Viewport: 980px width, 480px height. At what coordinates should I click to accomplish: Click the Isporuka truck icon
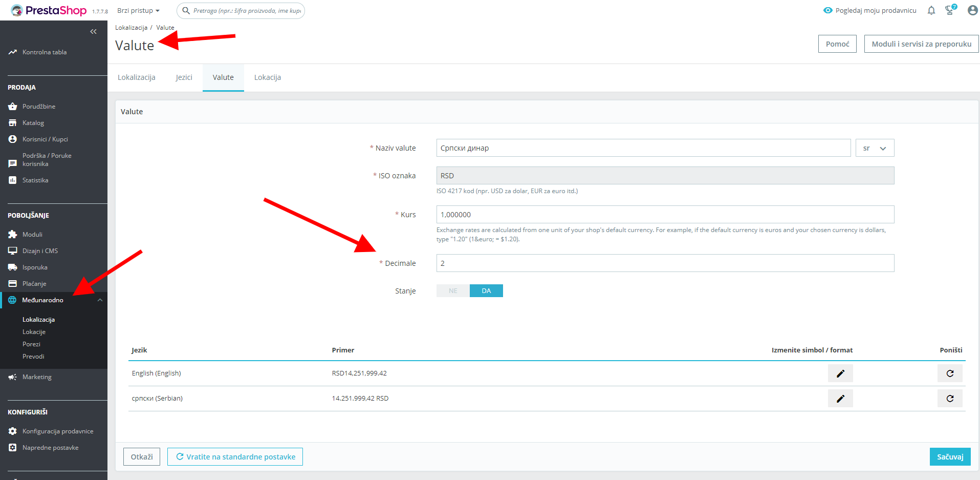(x=13, y=267)
